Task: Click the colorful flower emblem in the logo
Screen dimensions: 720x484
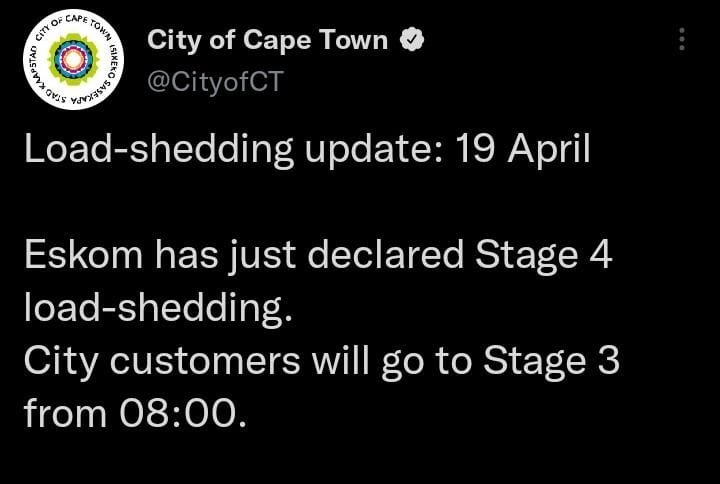Action: pos(73,59)
